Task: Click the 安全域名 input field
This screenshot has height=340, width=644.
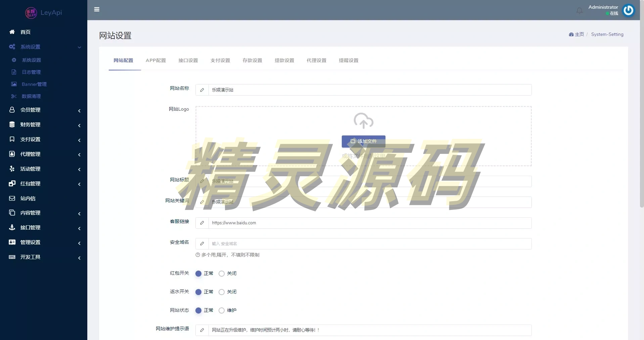Action: point(370,244)
